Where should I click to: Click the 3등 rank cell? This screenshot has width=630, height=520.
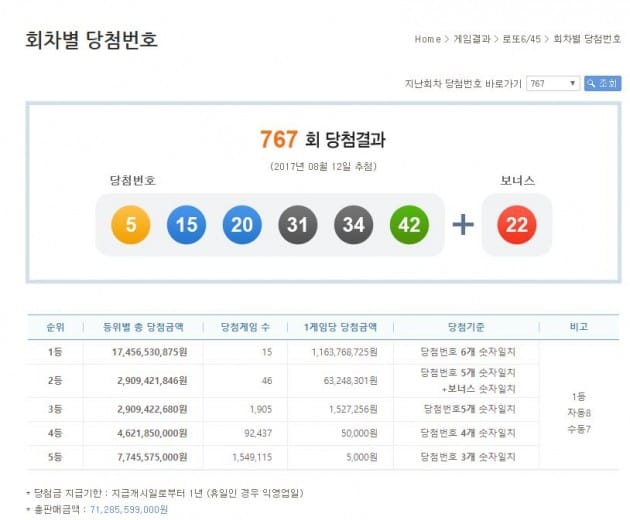[55, 409]
